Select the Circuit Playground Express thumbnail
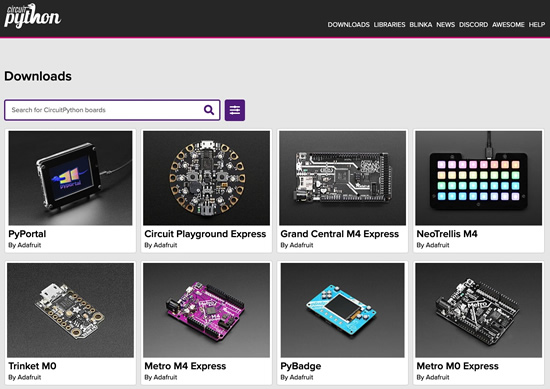 click(207, 178)
